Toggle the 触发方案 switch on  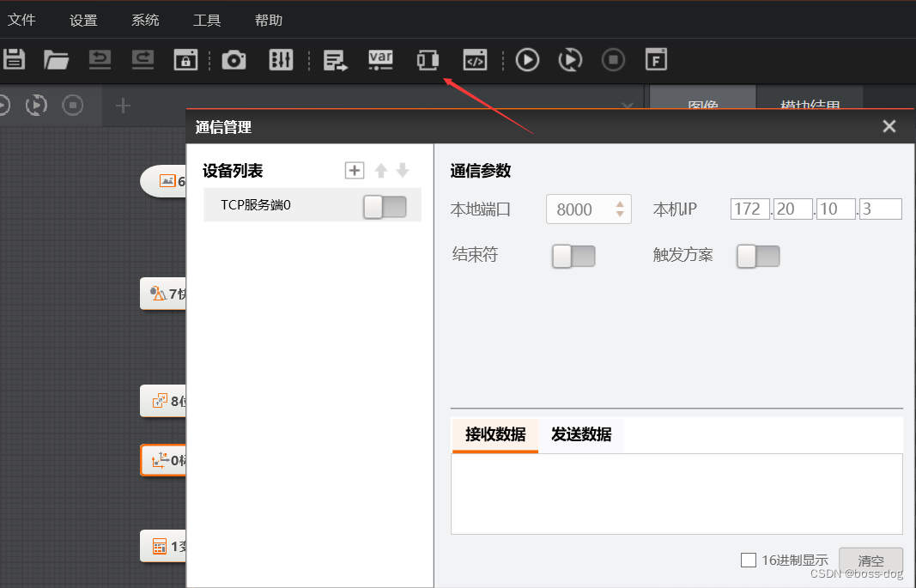[757, 256]
